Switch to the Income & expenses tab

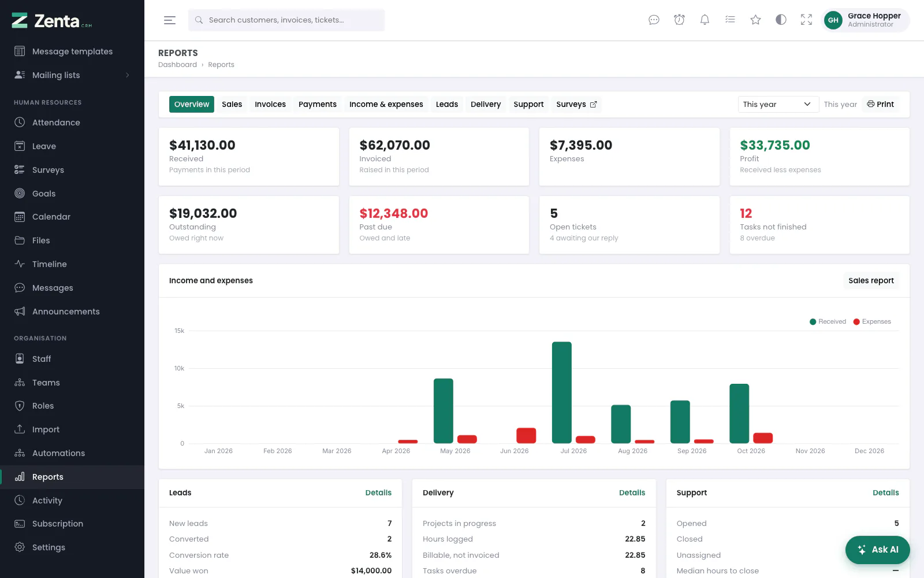pos(386,104)
